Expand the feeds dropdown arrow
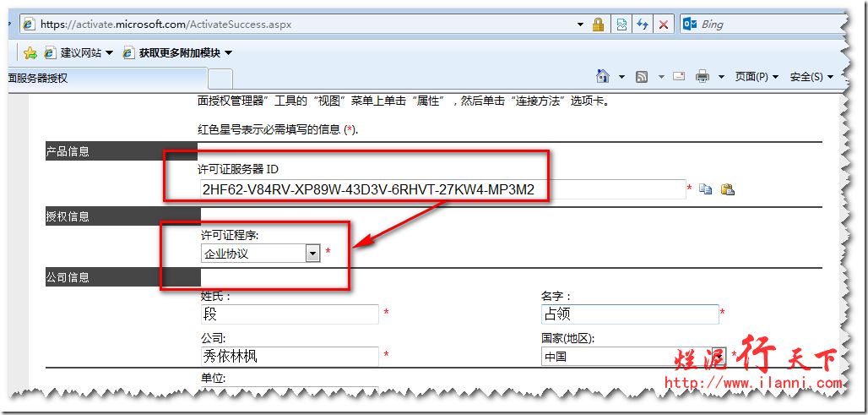The width and height of the screenshot is (868, 415). [661, 77]
